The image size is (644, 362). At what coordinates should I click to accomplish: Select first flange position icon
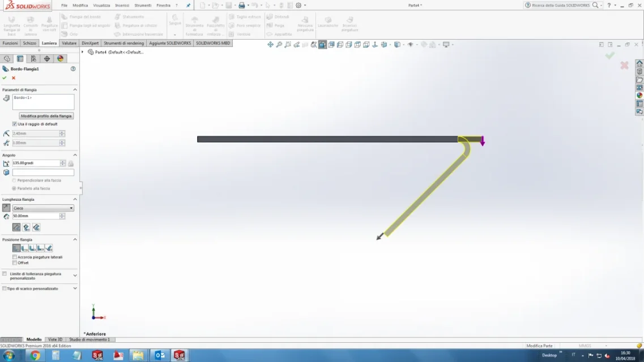coord(16,248)
